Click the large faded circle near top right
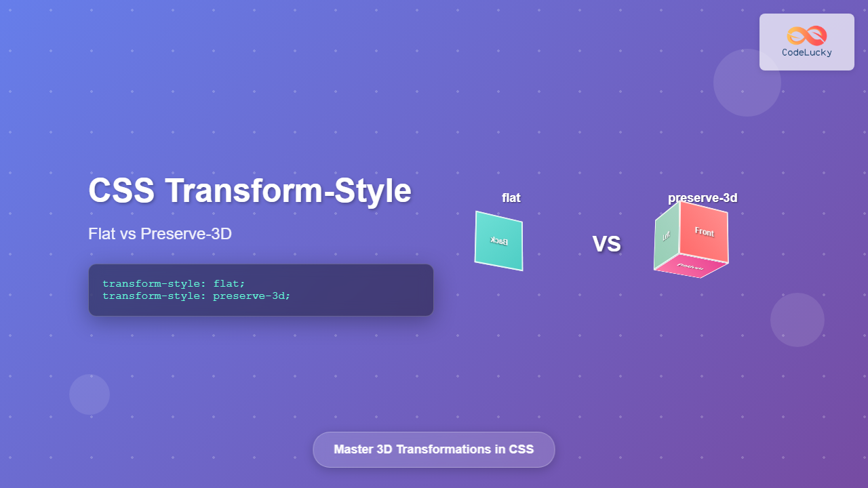Image resolution: width=868 pixels, height=488 pixels. [747, 82]
